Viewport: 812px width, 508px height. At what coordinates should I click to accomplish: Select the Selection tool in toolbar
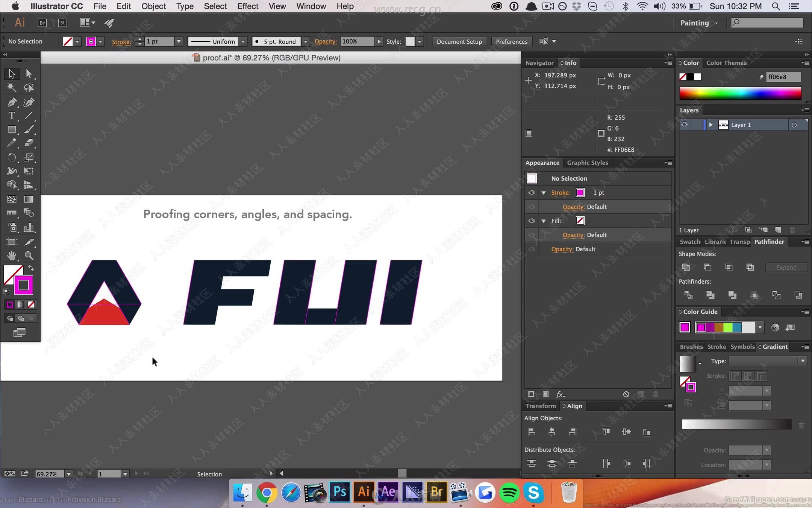click(x=12, y=73)
